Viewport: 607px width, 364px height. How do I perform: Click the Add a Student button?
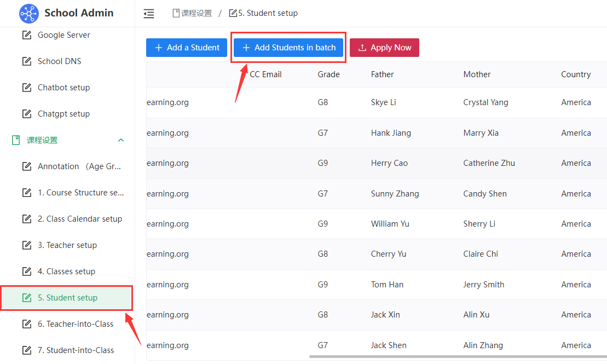[187, 48]
